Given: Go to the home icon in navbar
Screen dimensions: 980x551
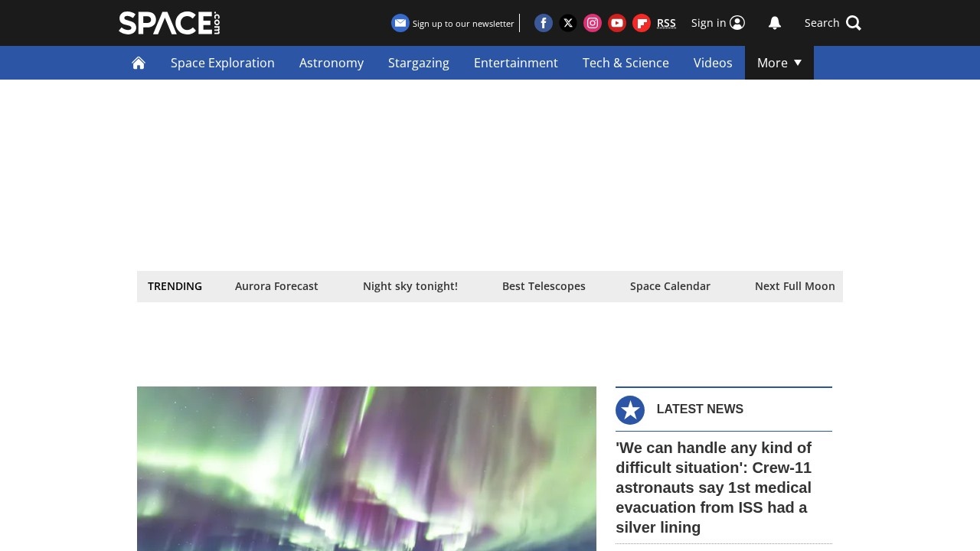Looking at the screenshot, I should pyautogui.click(x=139, y=63).
